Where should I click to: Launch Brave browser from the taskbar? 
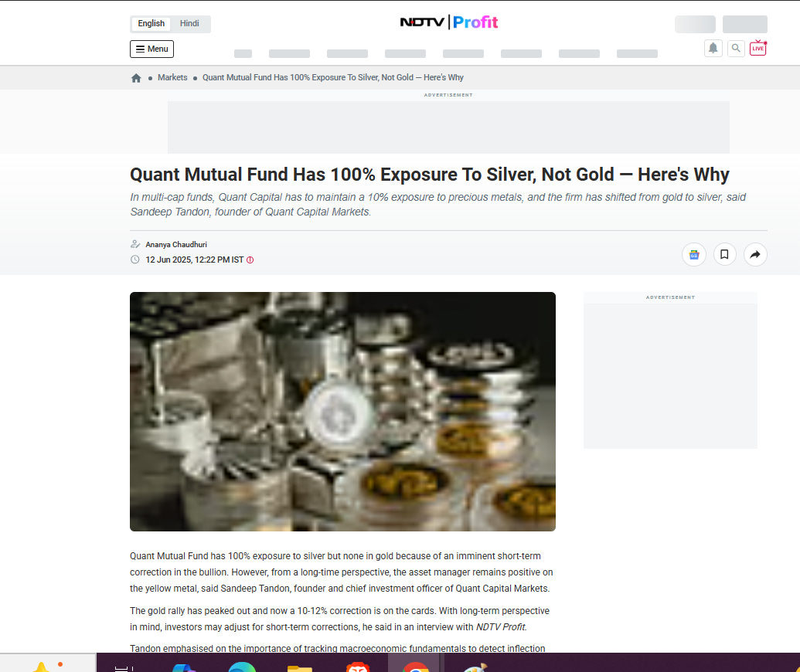point(358,666)
